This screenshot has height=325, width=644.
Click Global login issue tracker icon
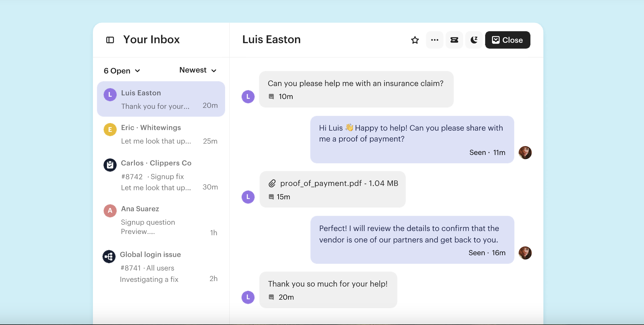coord(109,257)
